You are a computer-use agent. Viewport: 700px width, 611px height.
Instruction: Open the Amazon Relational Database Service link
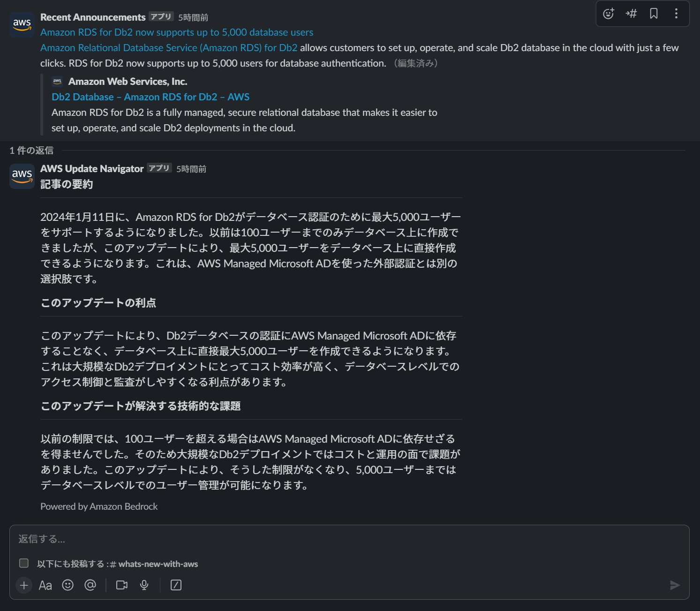(169, 47)
